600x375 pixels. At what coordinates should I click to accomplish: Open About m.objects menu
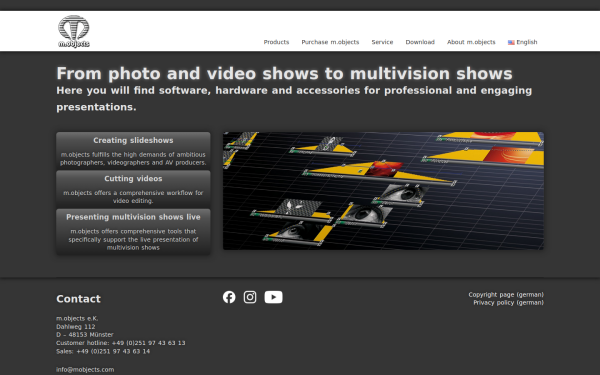click(471, 42)
